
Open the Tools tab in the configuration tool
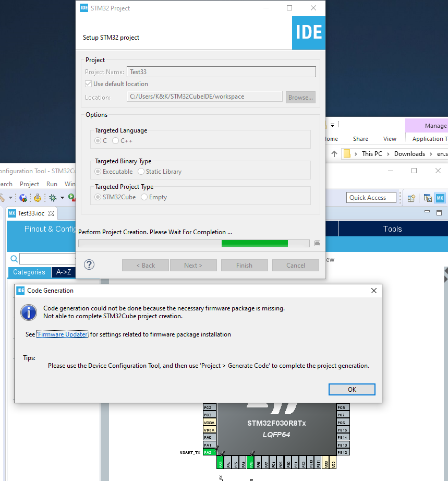pyautogui.click(x=393, y=229)
